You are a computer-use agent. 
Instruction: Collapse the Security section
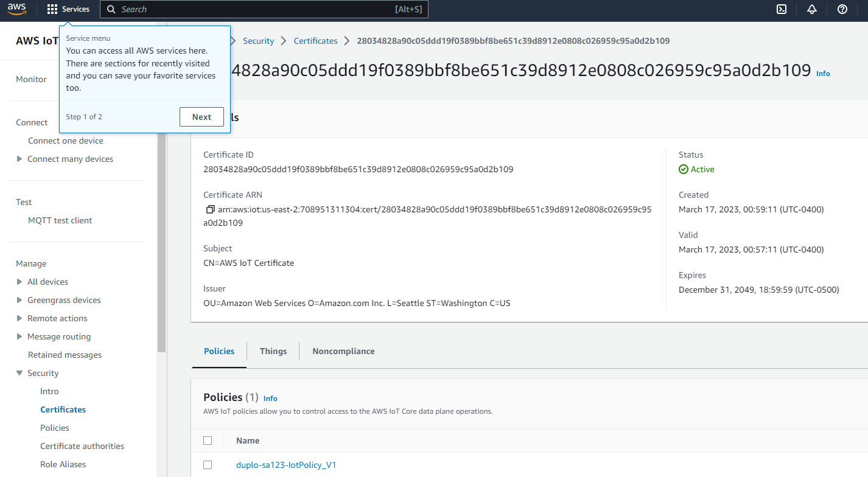[x=19, y=373]
